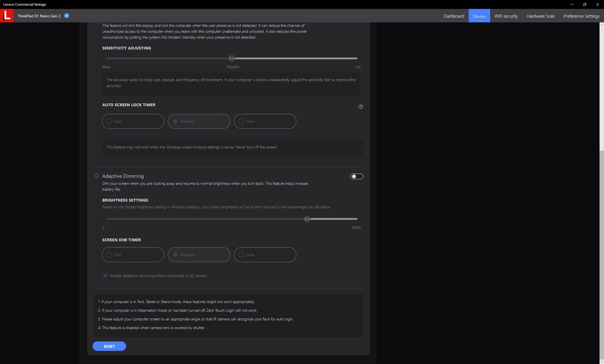Switch to WiFi security tab

tap(506, 16)
